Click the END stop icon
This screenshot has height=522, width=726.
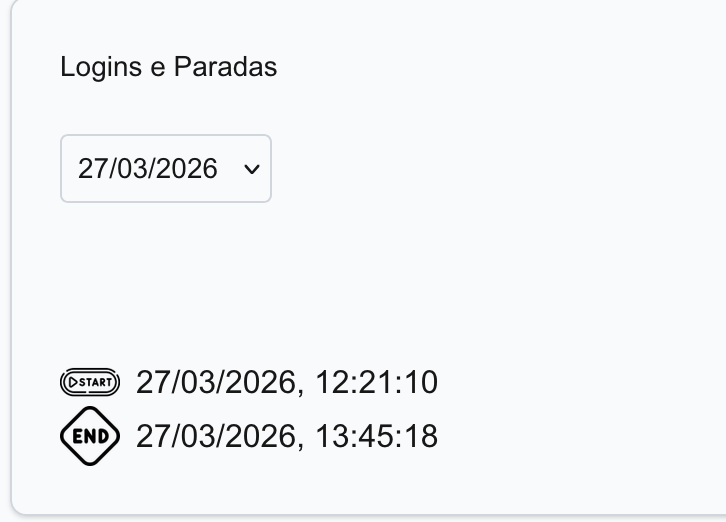point(90,437)
